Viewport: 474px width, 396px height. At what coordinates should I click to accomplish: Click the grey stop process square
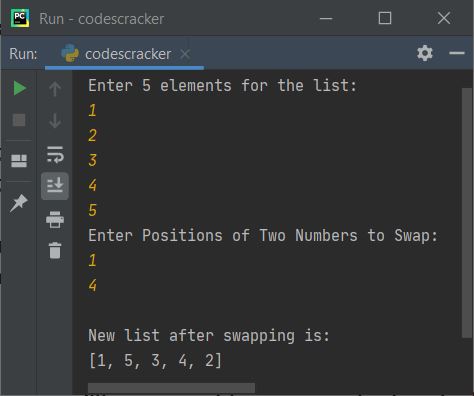[19, 120]
